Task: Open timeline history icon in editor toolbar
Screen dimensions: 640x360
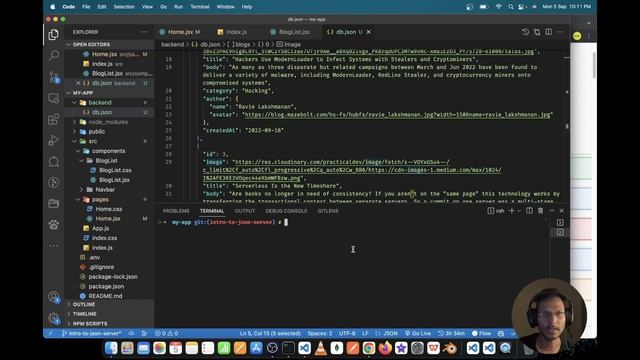Action: (525, 32)
